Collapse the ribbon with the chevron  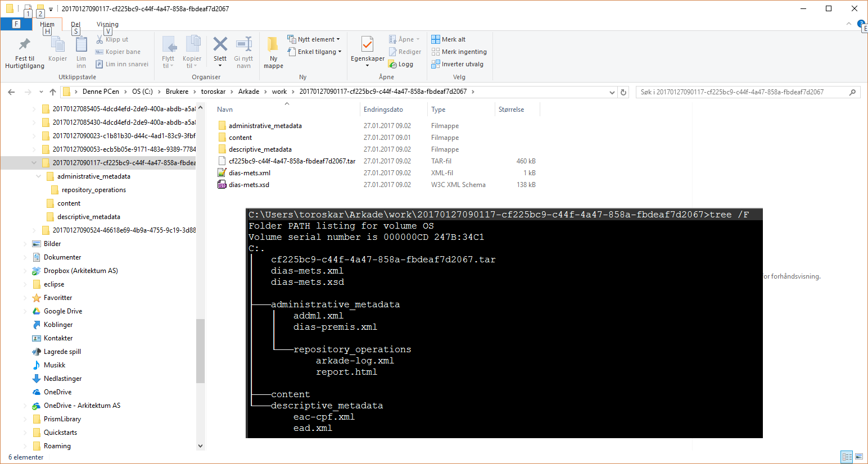coord(849,24)
